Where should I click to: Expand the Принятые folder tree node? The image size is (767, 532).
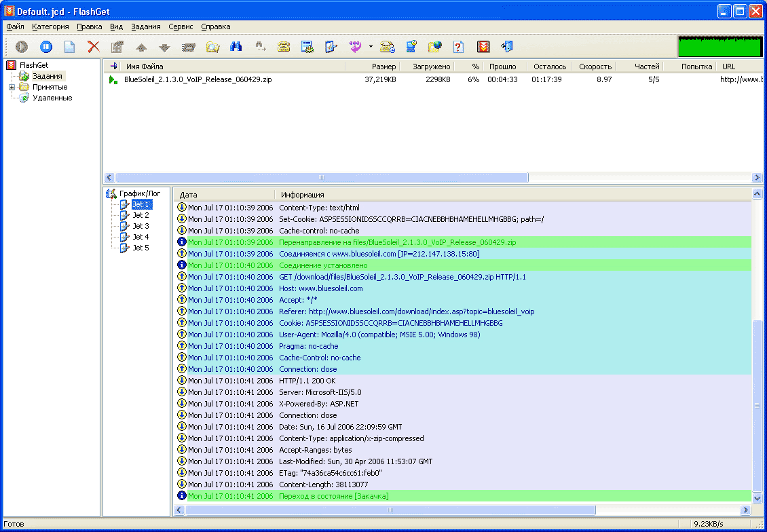click(x=12, y=87)
